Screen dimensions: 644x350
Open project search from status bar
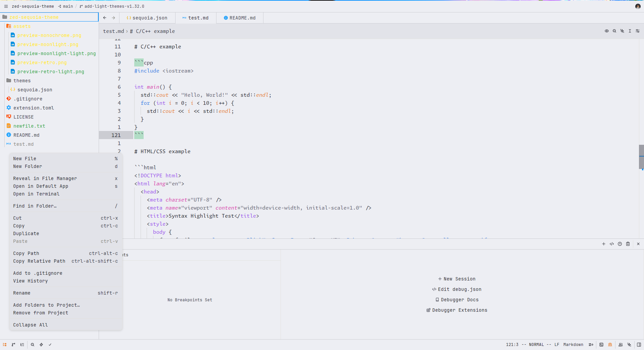pos(33,345)
